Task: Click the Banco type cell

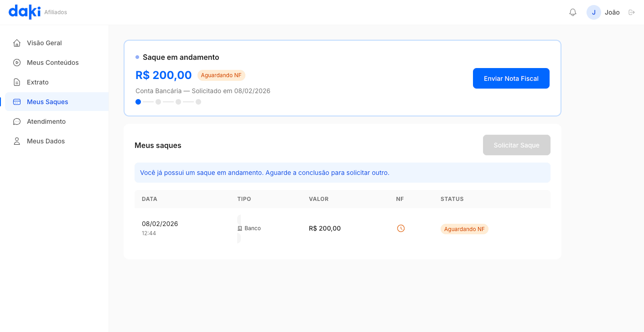Action: (249, 228)
